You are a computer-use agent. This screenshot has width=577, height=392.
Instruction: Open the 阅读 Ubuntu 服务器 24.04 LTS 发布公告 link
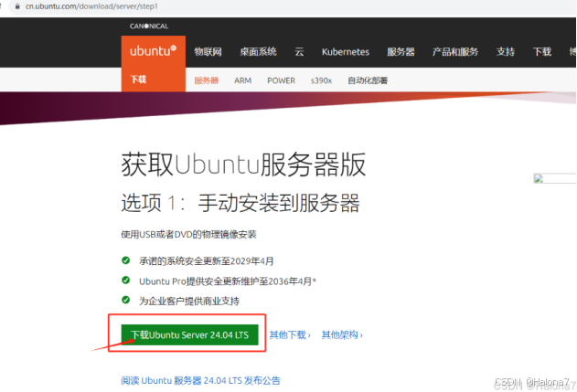(x=200, y=380)
